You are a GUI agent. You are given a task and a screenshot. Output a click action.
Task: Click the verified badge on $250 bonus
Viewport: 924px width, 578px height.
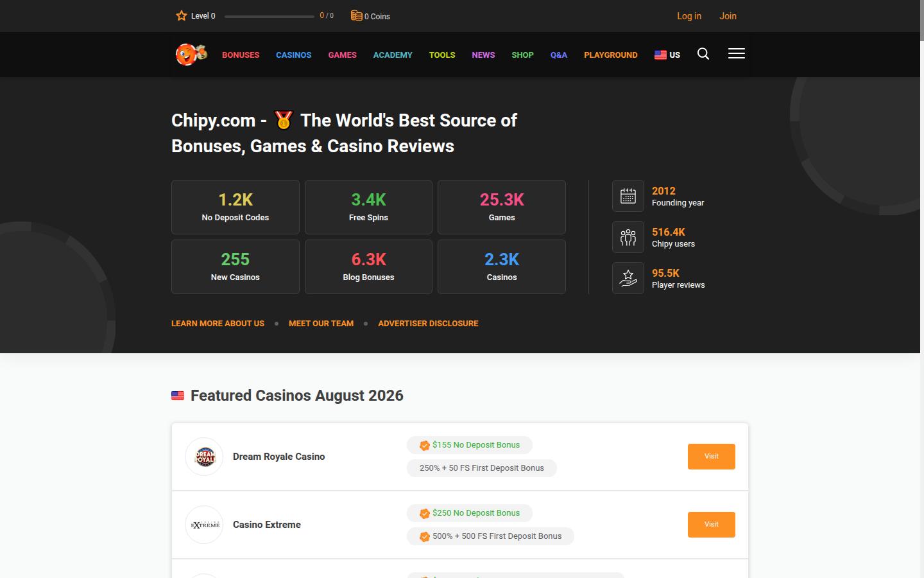[x=425, y=513]
